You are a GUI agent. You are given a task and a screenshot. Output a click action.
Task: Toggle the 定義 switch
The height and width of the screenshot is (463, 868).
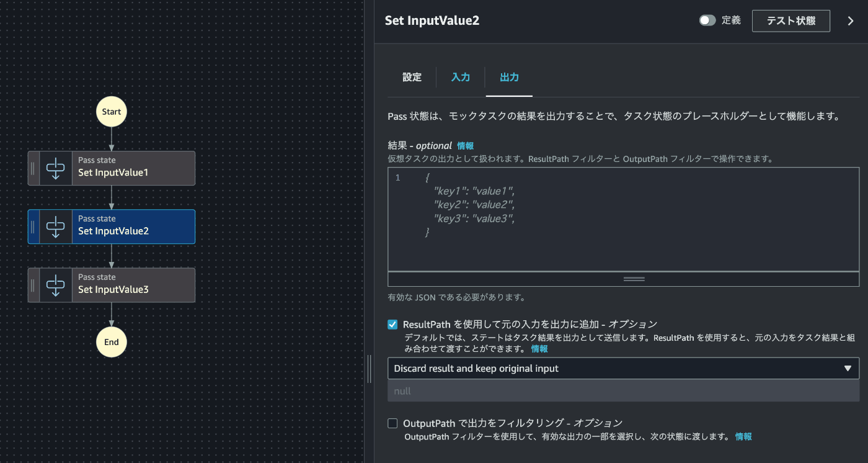[707, 20]
